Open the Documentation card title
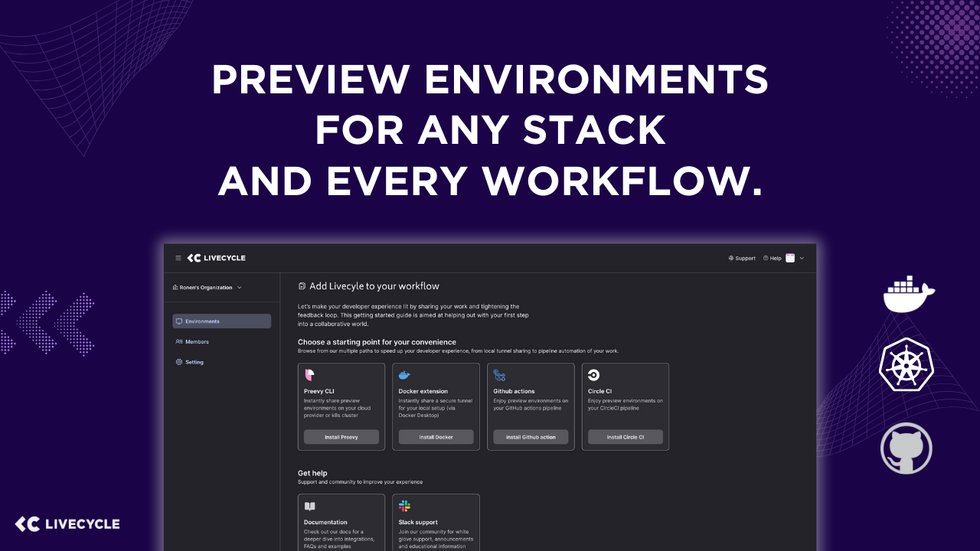This screenshot has height=551, width=980. (x=325, y=522)
